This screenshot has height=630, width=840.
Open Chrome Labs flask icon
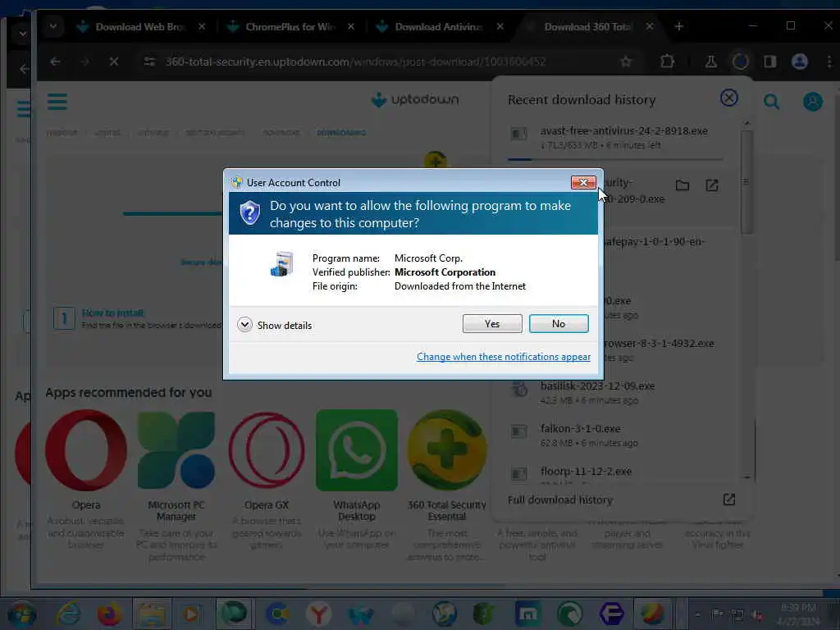click(711, 62)
